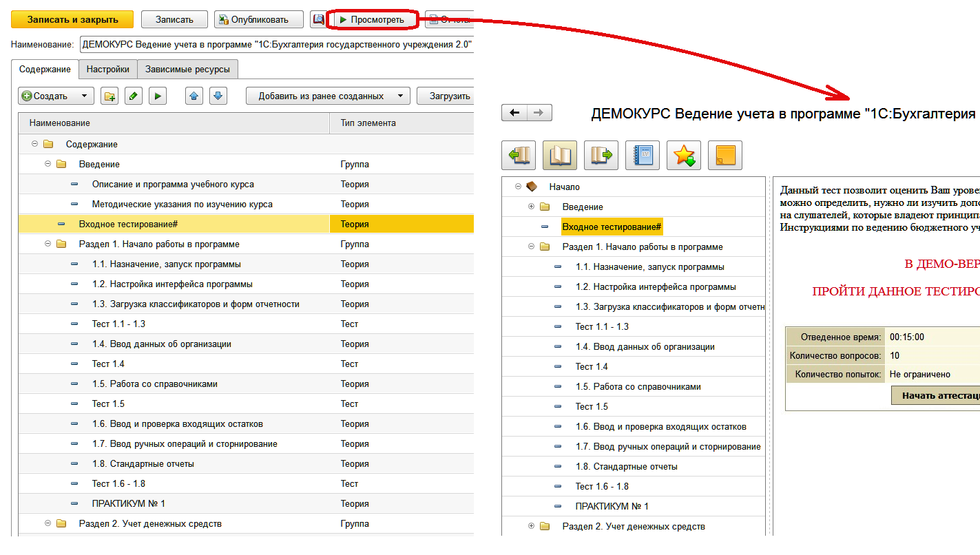Move element up with blue up arrow

click(194, 96)
